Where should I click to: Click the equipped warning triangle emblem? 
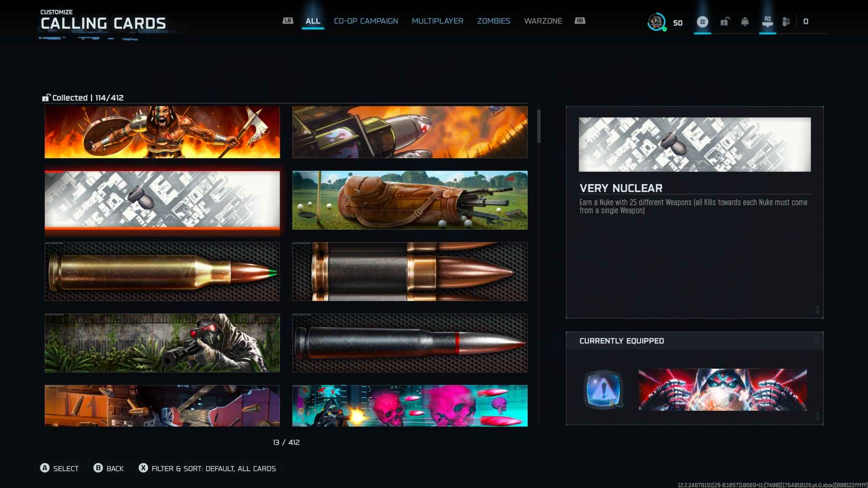click(x=603, y=389)
